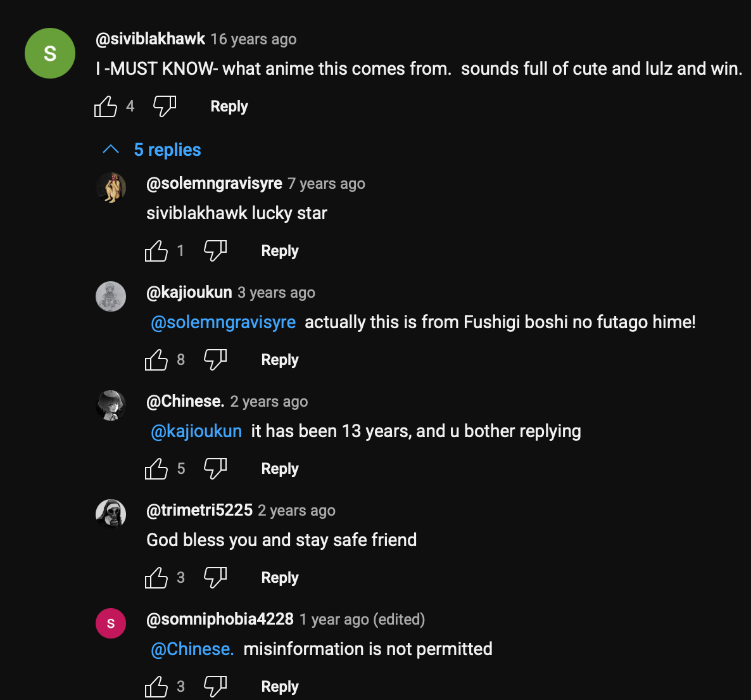
Task: Like the '13 years' reply by @Chinese.
Action: (156, 469)
